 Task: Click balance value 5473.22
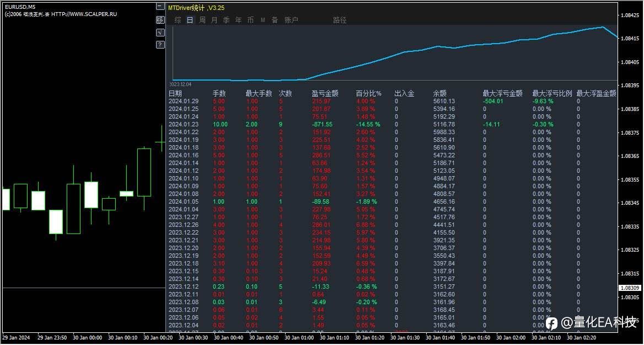pos(444,155)
